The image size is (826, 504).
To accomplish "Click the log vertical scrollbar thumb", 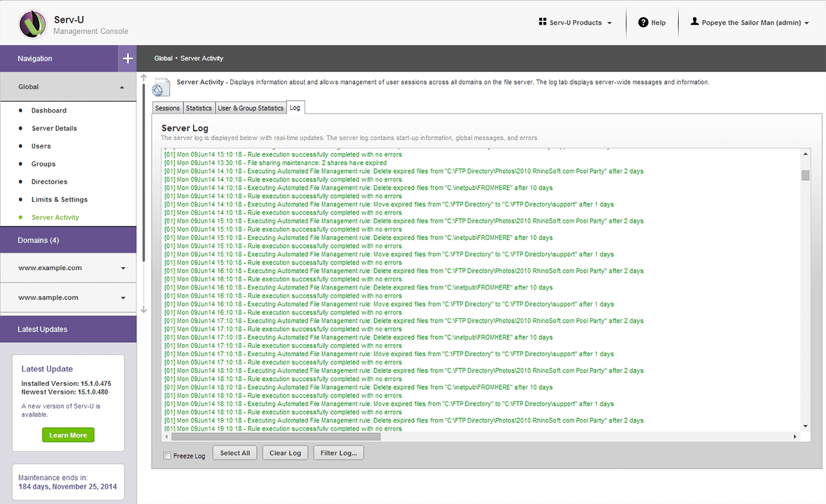I will click(x=805, y=176).
